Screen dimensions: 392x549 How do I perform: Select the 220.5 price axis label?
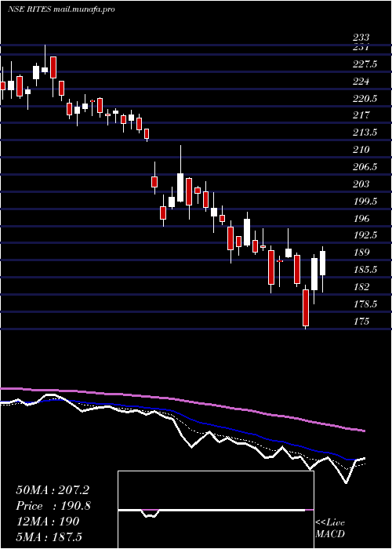click(x=365, y=99)
